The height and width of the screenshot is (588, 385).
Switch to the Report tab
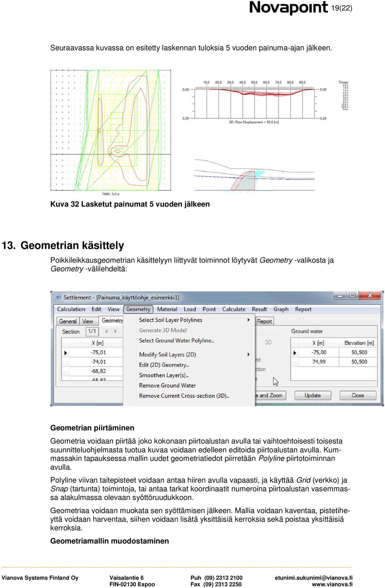click(264, 321)
